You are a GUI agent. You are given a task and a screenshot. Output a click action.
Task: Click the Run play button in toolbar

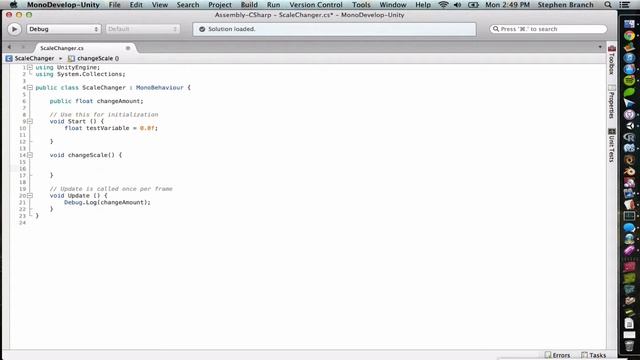[x=14, y=29]
